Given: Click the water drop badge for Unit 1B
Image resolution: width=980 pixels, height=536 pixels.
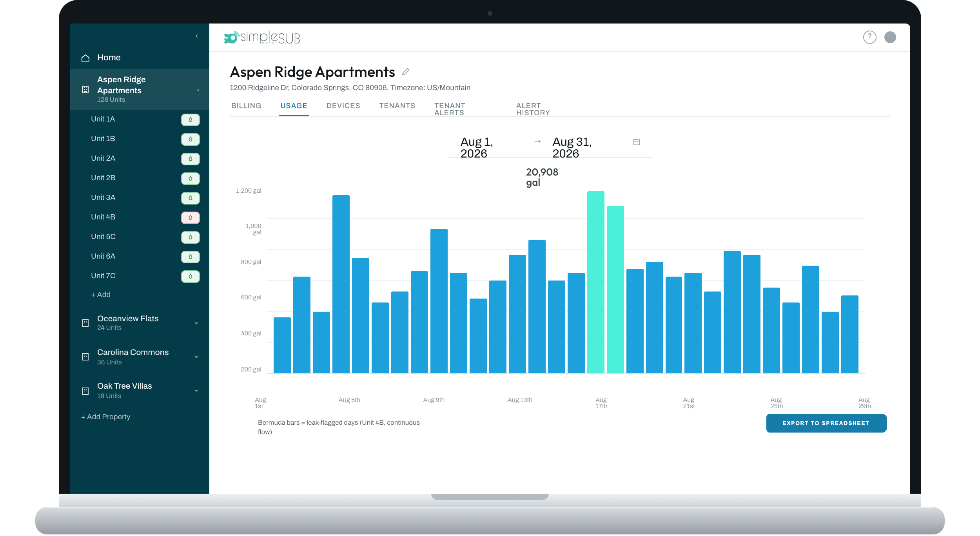Looking at the screenshot, I should [191, 139].
